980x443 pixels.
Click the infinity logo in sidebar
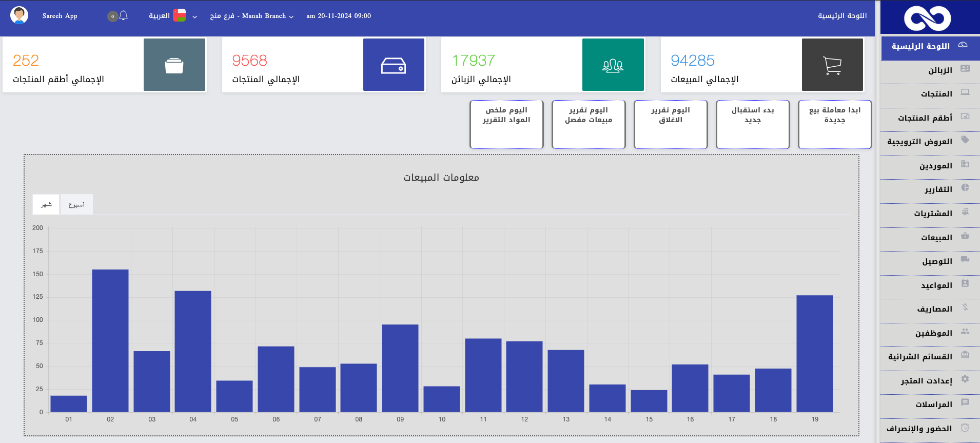[927, 18]
